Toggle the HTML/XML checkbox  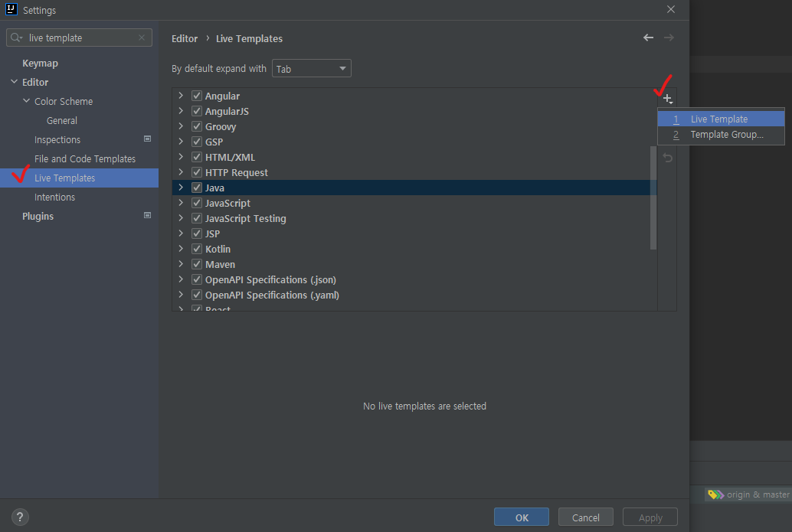(197, 157)
